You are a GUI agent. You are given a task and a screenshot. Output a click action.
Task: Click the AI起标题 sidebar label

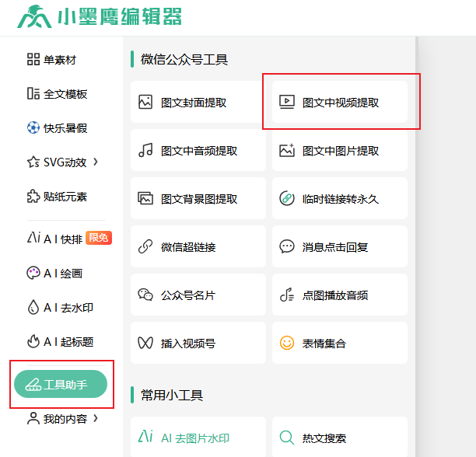68,342
